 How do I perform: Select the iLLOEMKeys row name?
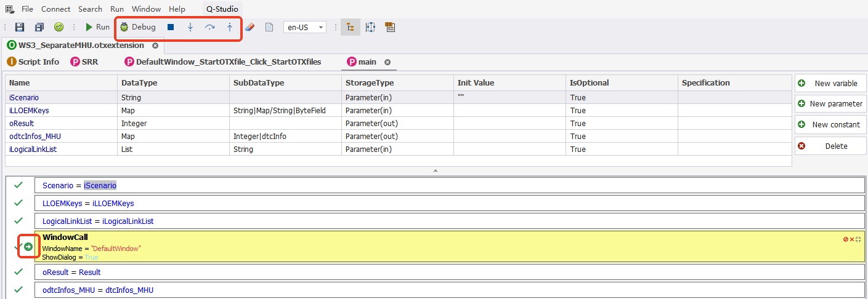29,110
